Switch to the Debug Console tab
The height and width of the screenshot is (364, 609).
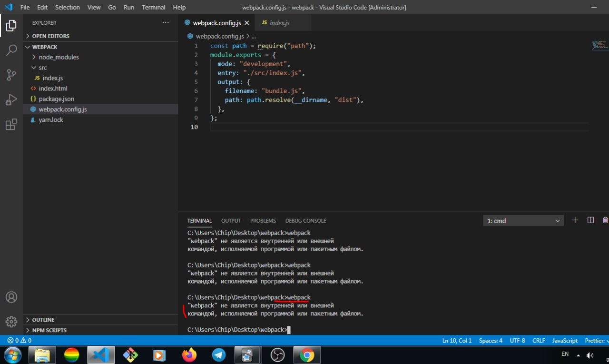(306, 221)
